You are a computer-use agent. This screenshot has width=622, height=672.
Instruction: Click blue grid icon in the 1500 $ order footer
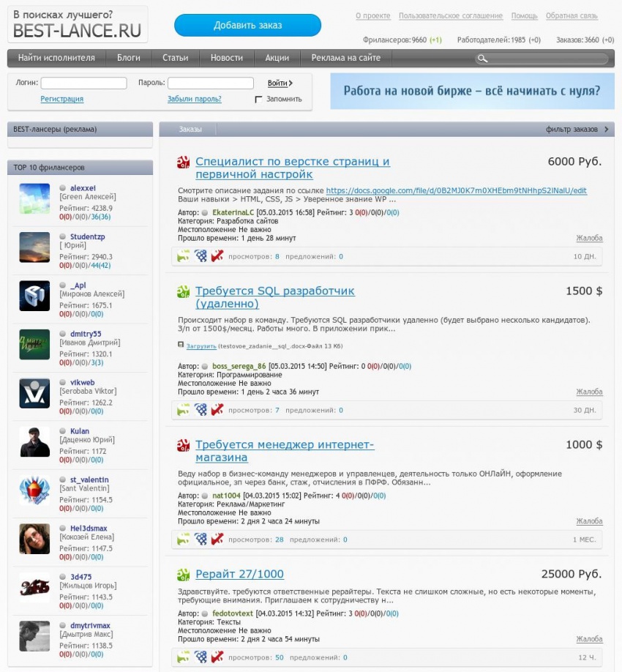201,410
